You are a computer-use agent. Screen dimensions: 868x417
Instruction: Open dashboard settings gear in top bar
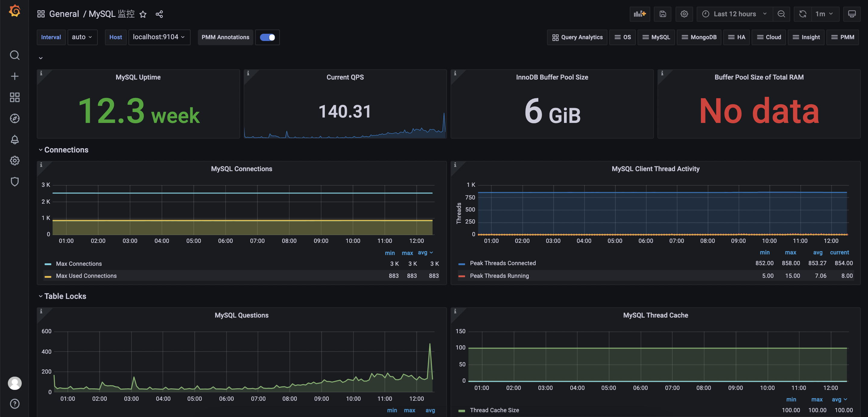pyautogui.click(x=684, y=14)
